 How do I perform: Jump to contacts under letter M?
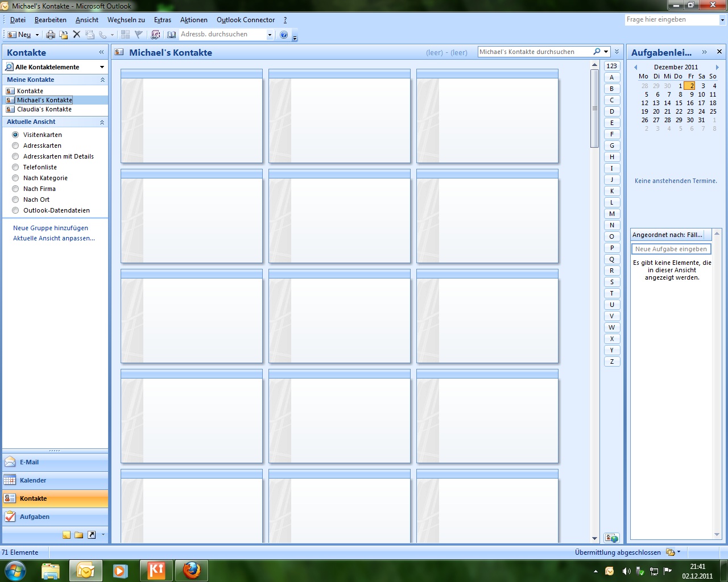pos(612,214)
